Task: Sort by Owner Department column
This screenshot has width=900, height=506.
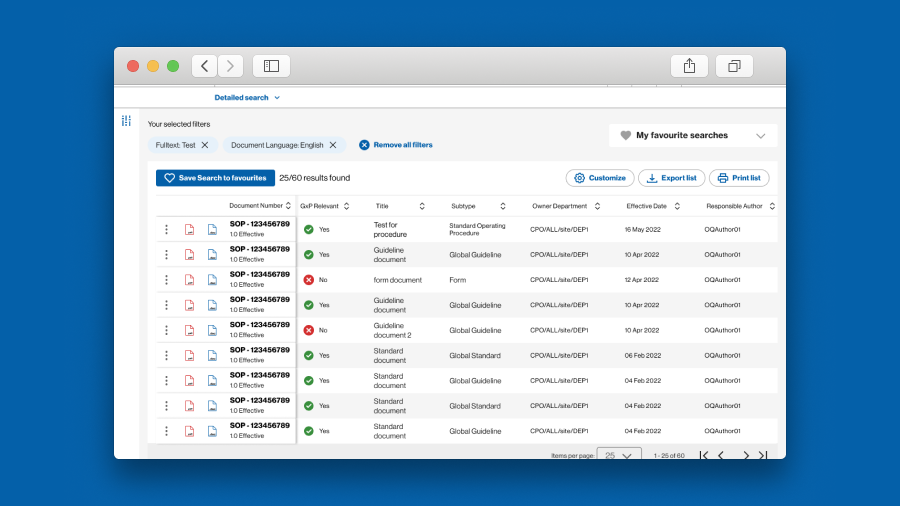Action: click(598, 206)
